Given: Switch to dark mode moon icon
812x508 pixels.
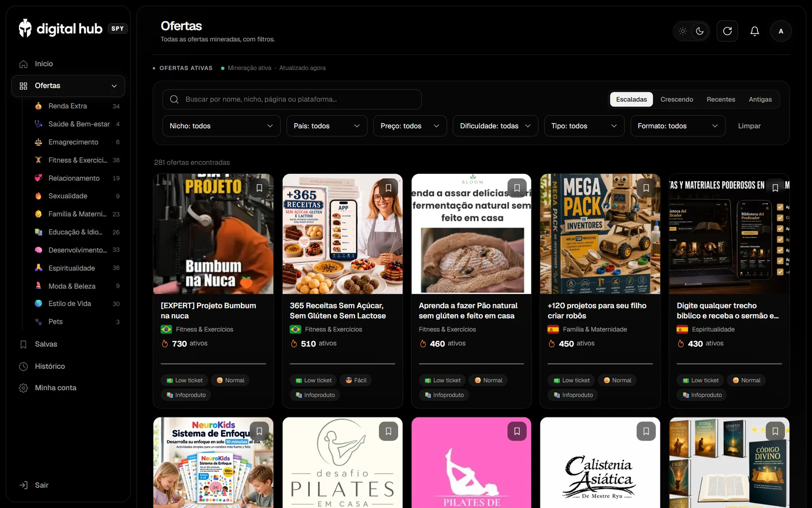Looking at the screenshot, I should (x=700, y=31).
